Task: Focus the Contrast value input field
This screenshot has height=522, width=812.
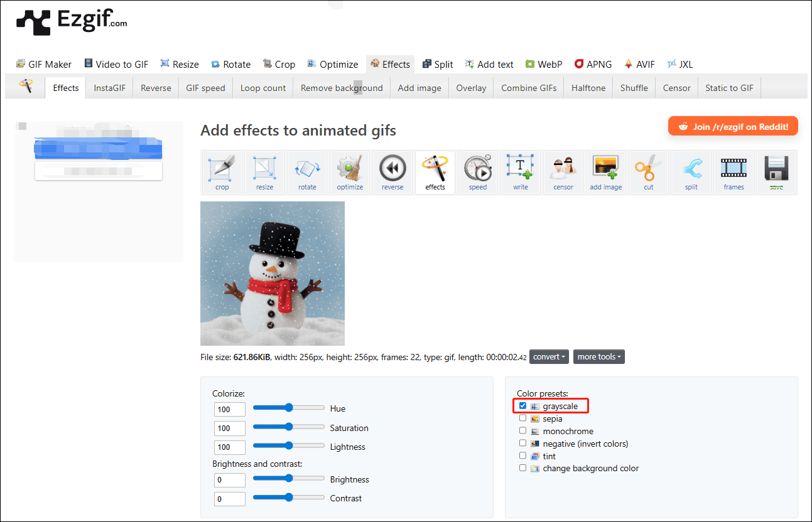Action: coord(229,499)
